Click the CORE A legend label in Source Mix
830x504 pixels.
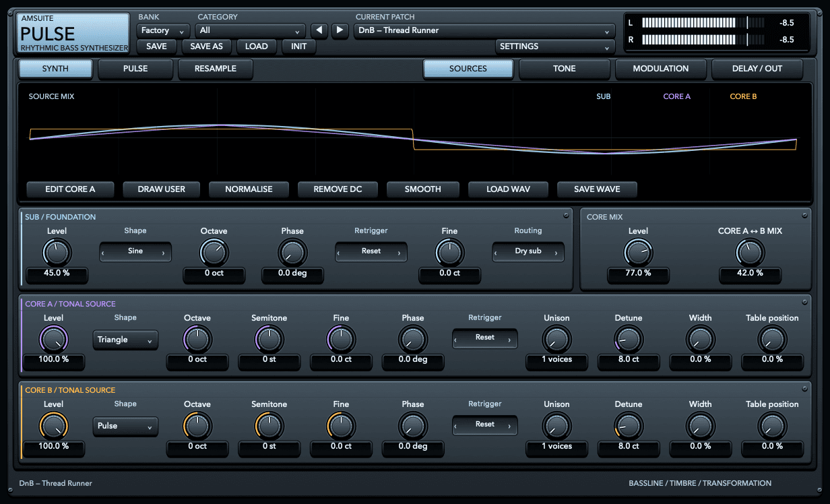pyautogui.click(x=677, y=97)
